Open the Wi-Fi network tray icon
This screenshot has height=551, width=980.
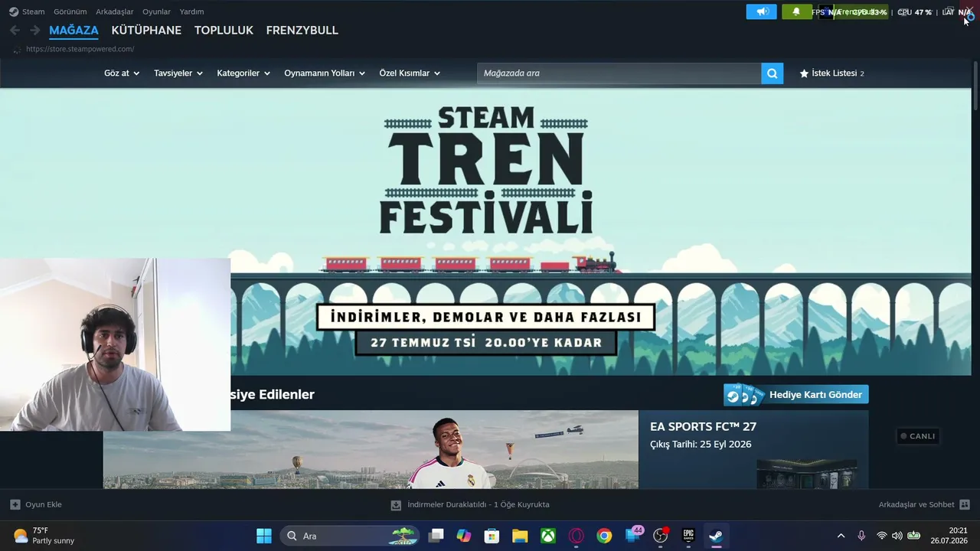coord(882,536)
